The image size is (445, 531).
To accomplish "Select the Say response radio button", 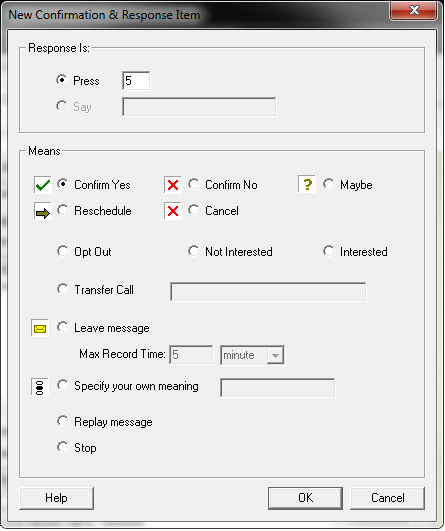I will tap(62, 106).
